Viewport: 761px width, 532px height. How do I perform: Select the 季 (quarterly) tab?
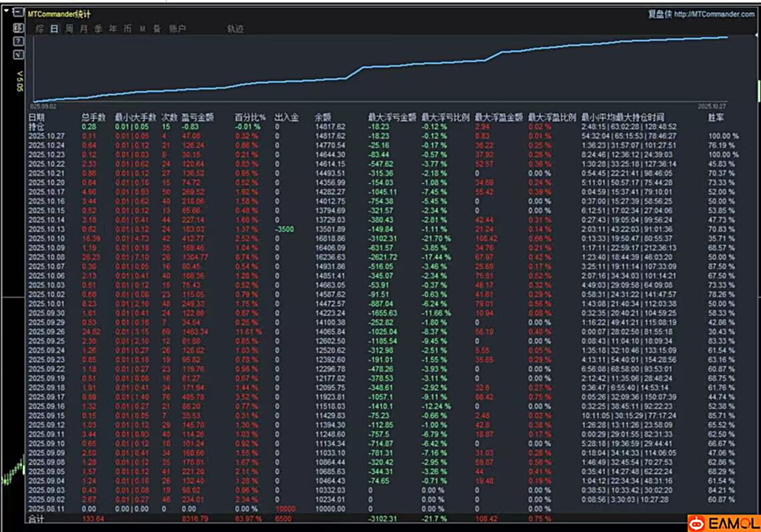coord(98,29)
